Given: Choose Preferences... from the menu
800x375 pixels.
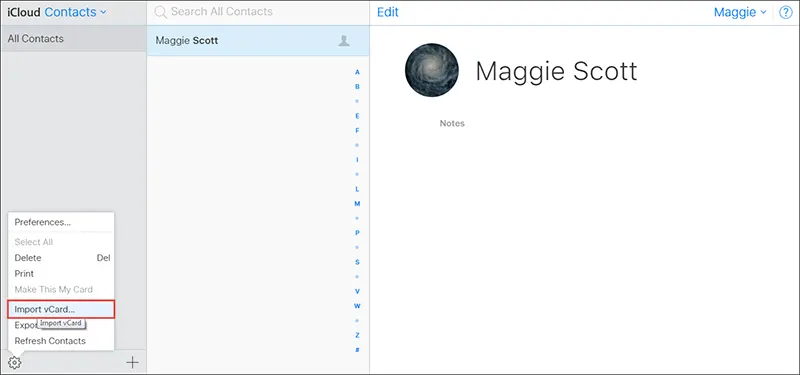Looking at the screenshot, I should point(61,222).
